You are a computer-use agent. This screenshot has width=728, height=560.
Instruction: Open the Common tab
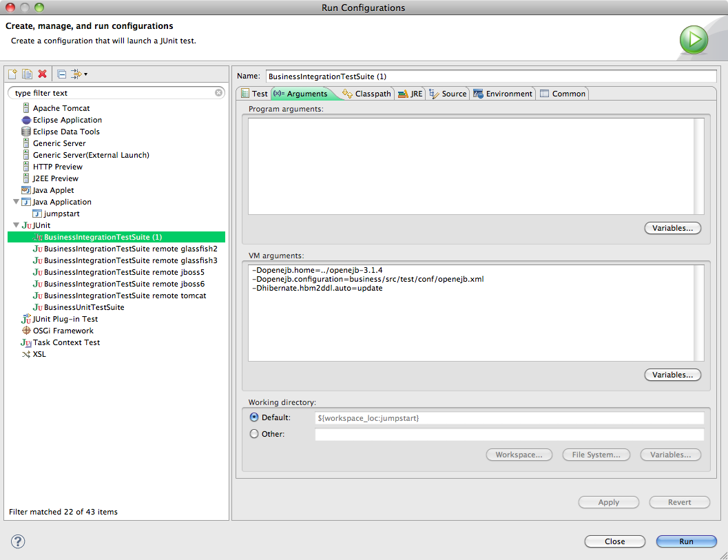click(563, 94)
